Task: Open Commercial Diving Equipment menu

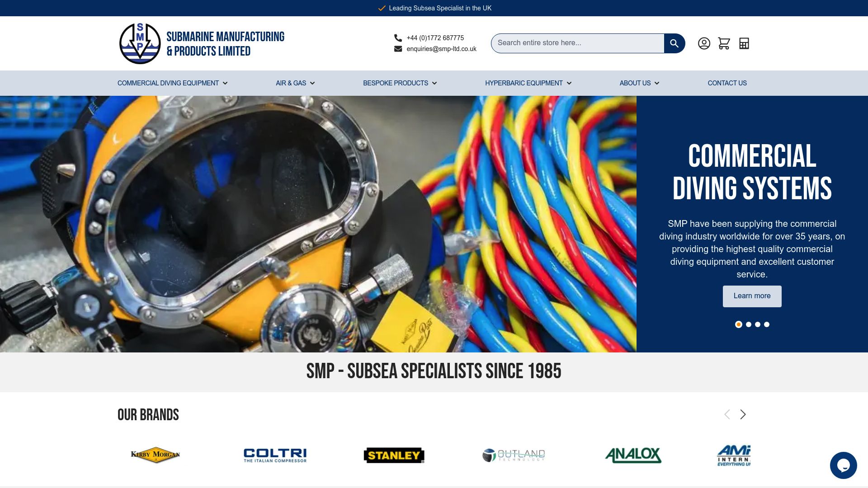Action: click(168, 83)
